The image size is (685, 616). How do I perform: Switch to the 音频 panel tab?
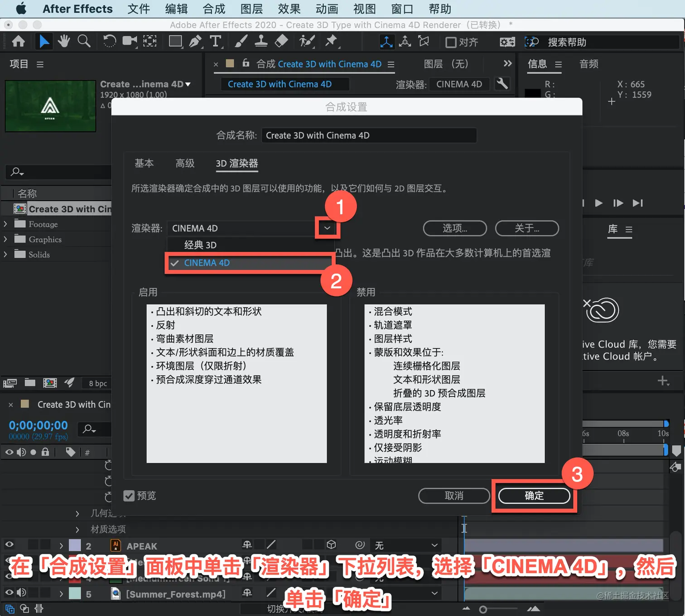click(589, 64)
